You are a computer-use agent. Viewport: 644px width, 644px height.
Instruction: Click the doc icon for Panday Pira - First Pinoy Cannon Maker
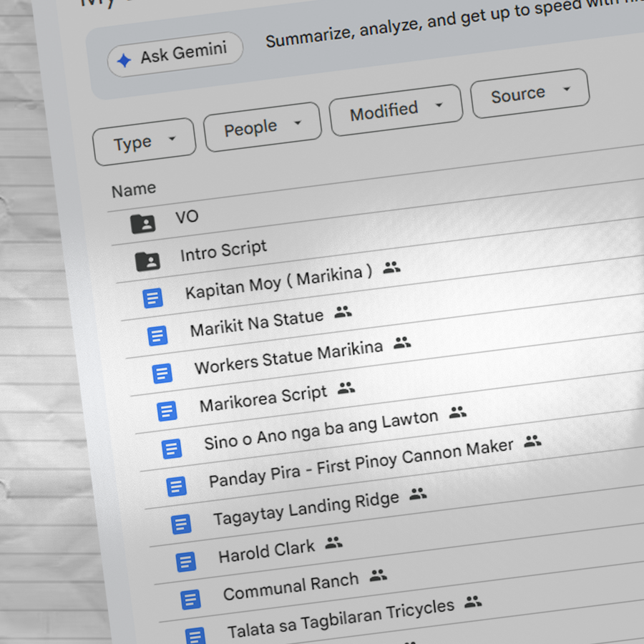coord(177,487)
